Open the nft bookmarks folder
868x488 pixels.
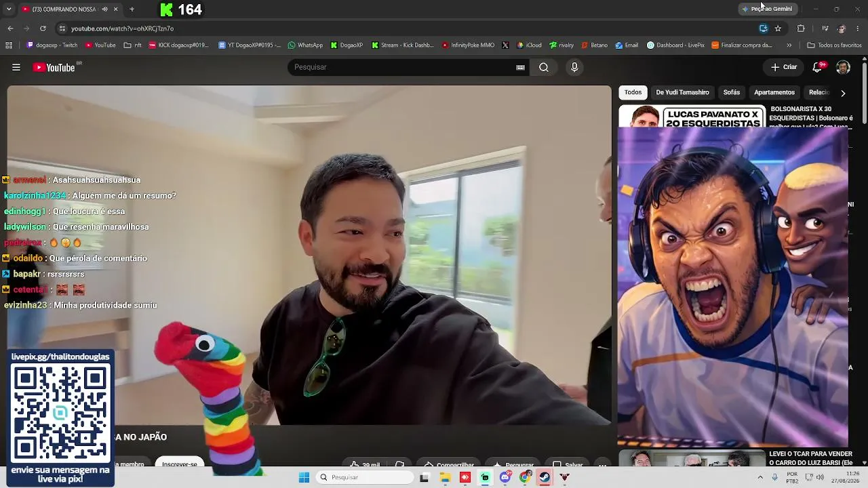[x=133, y=45]
